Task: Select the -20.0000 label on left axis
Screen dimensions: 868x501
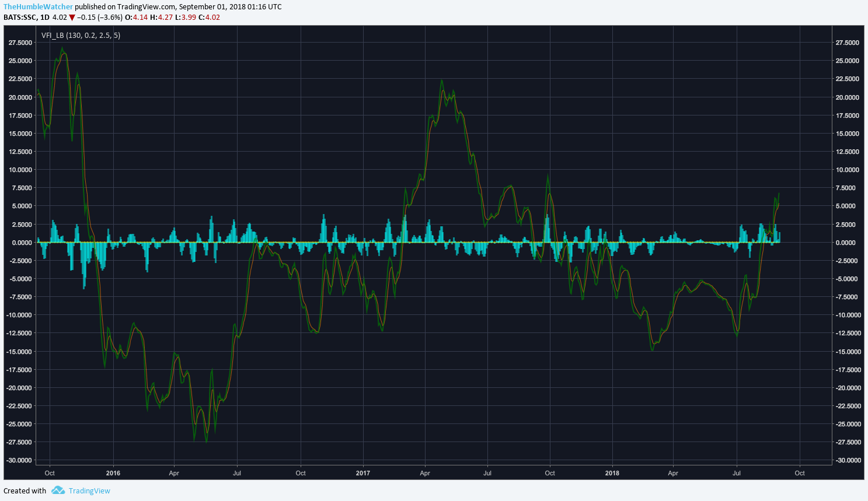Action: (19, 388)
